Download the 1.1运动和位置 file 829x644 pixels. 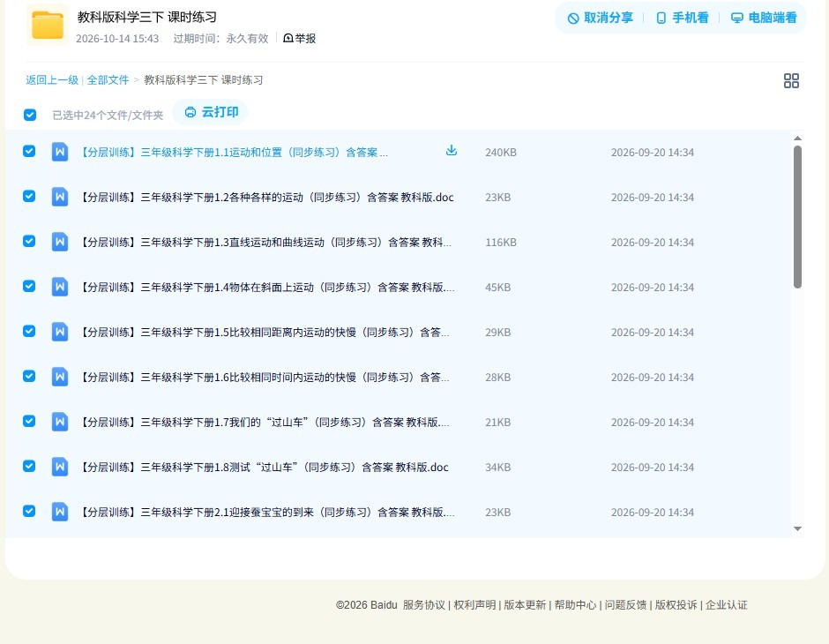tap(451, 151)
